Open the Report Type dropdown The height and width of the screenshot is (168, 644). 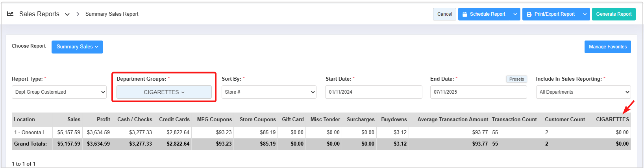pyautogui.click(x=59, y=92)
